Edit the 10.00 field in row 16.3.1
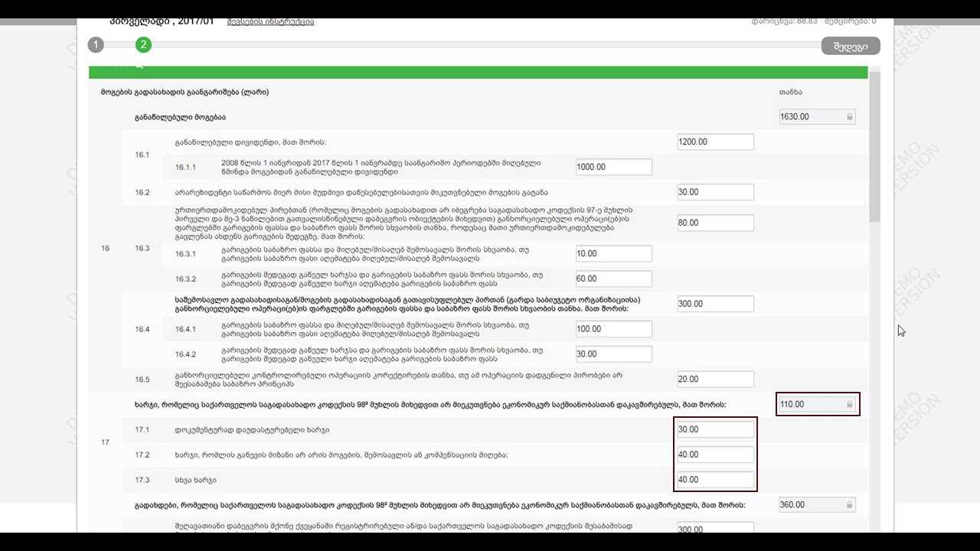The width and height of the screenshot is (980, 551). point(614,253)
